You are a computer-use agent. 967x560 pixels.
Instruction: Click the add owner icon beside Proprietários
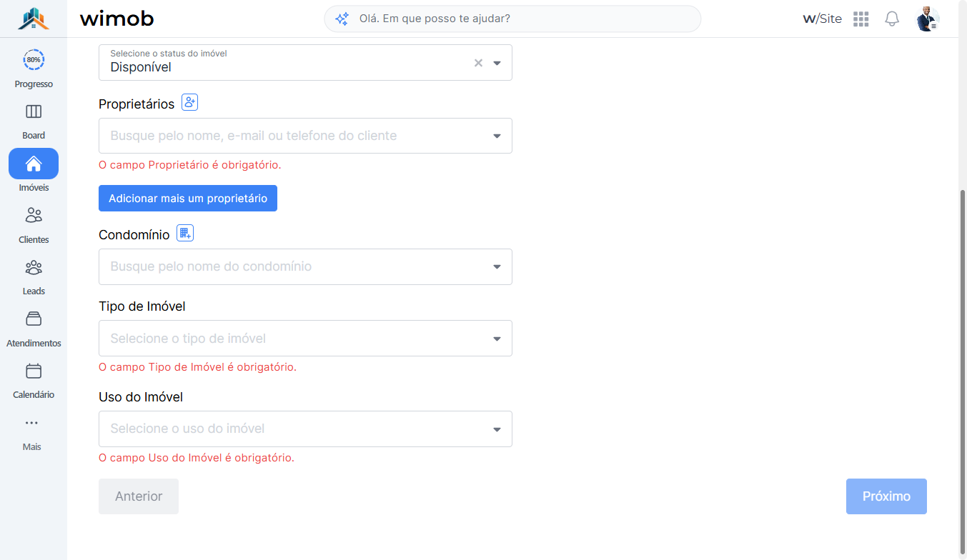(189, 102)
